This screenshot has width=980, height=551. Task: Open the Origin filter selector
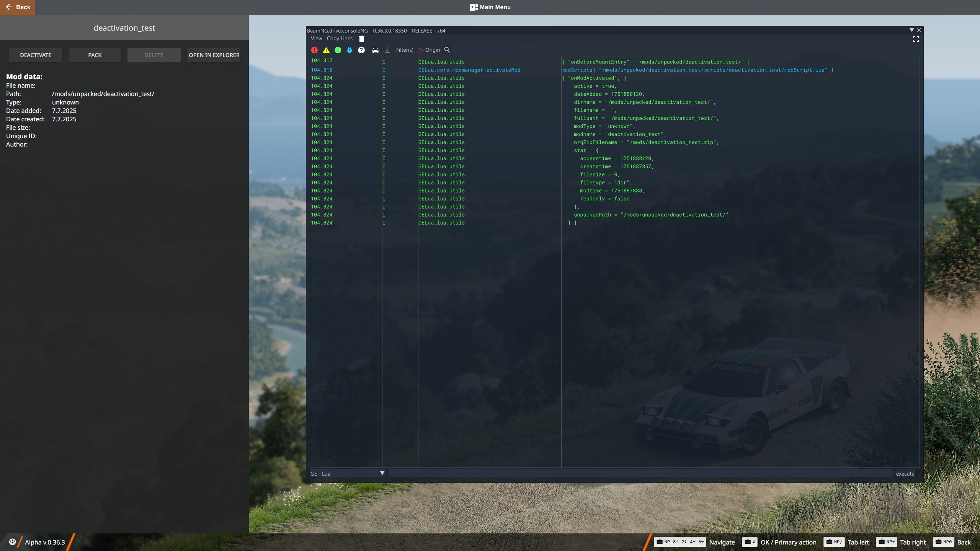(432, 50)
